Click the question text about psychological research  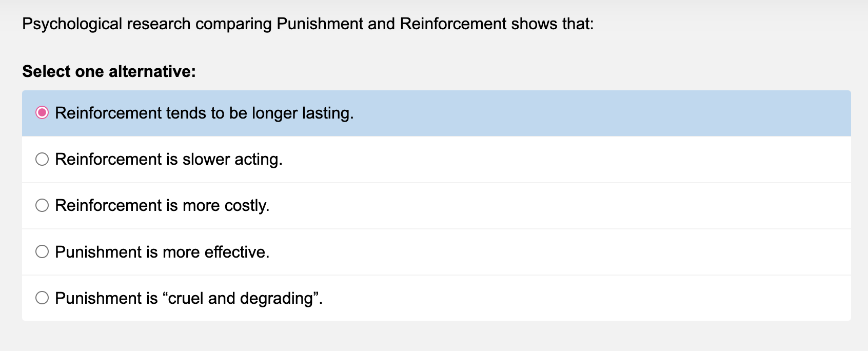(x=308, y=23)
